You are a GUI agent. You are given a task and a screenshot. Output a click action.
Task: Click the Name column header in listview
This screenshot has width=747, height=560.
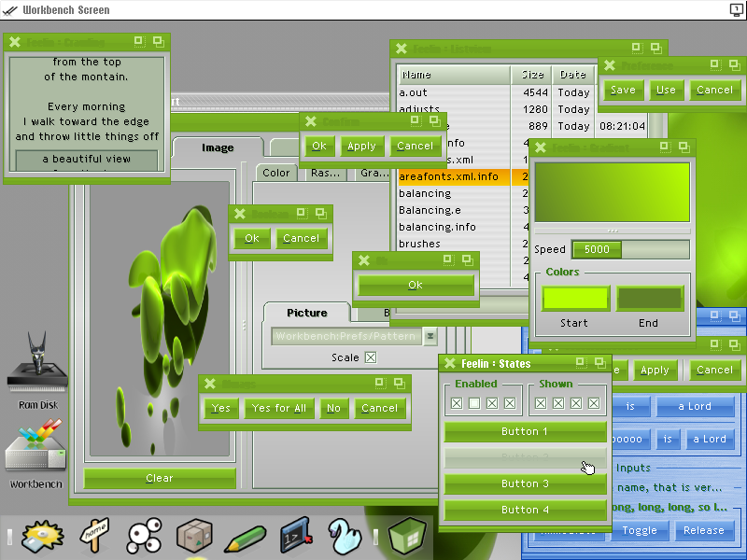click(x=454, y=75)
